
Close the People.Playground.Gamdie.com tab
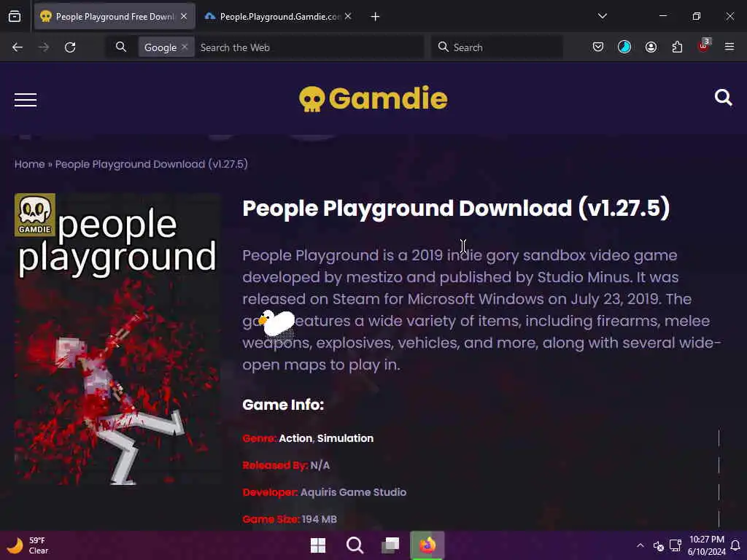[348, 16]
